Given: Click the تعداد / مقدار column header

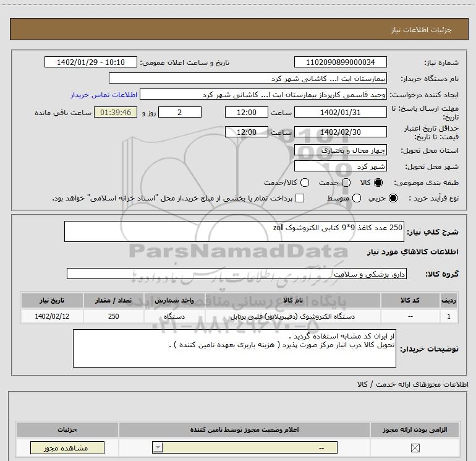Looking at the screenshot, I should coord(113,300).
